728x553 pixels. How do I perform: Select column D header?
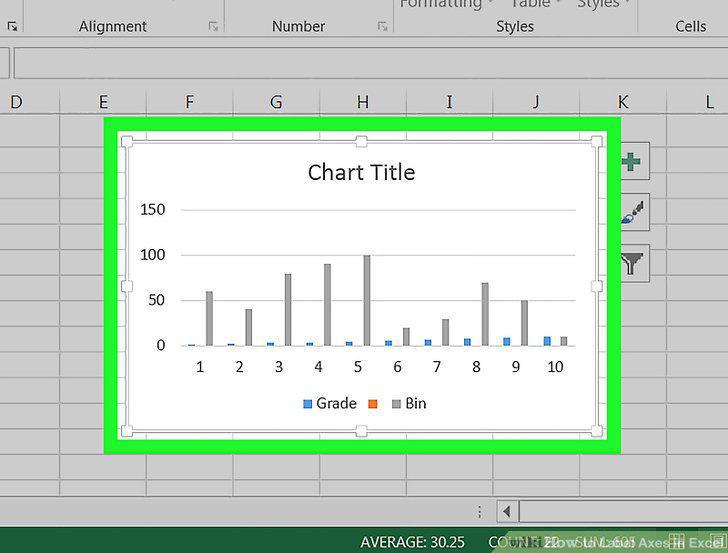point(17,102)
